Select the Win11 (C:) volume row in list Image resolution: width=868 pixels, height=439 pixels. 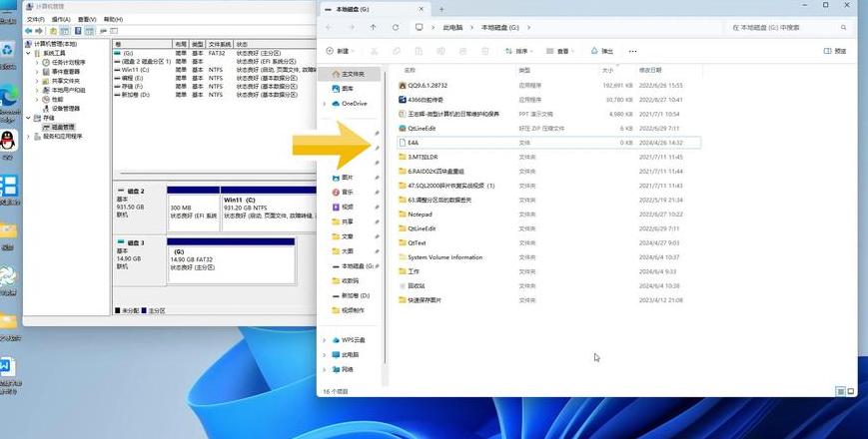click(x=214, y=70)
